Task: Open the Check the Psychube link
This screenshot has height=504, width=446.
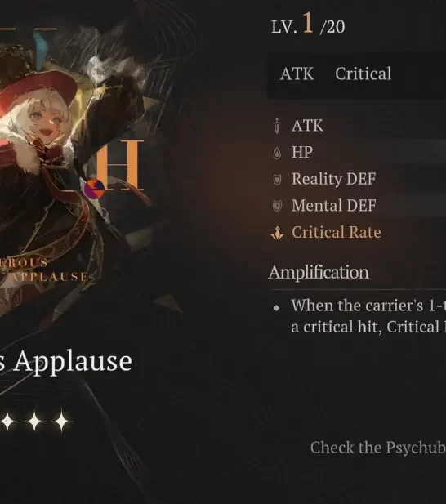Action: pos(378,448)
